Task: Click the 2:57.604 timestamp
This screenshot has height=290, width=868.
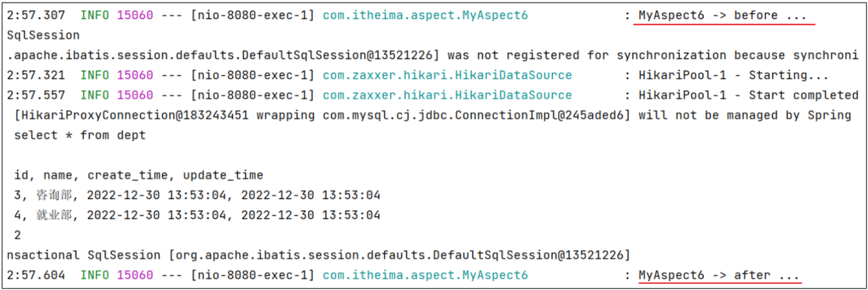Action: pyautogui.click(x=36, y=275)
